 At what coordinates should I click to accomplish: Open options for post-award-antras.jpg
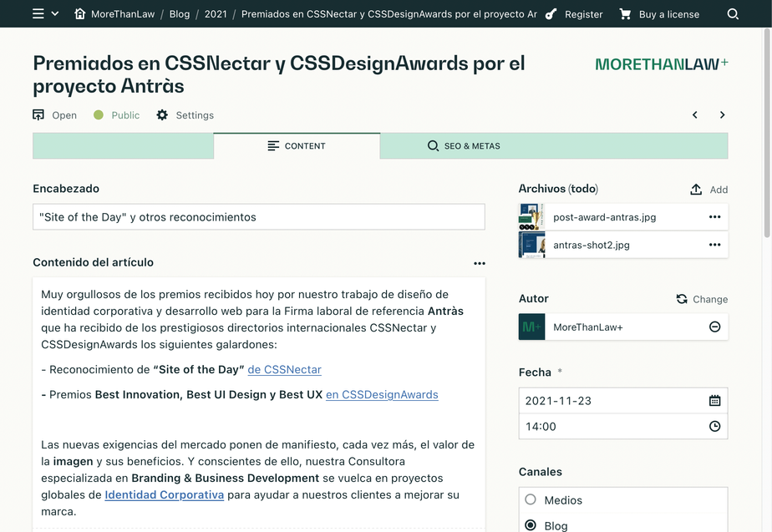pos(714,217)
